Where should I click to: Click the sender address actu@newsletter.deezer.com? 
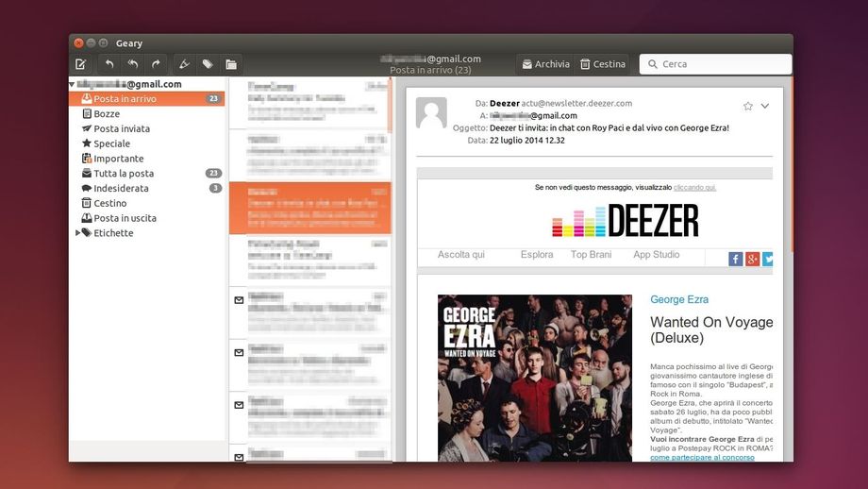pos(576,103)
